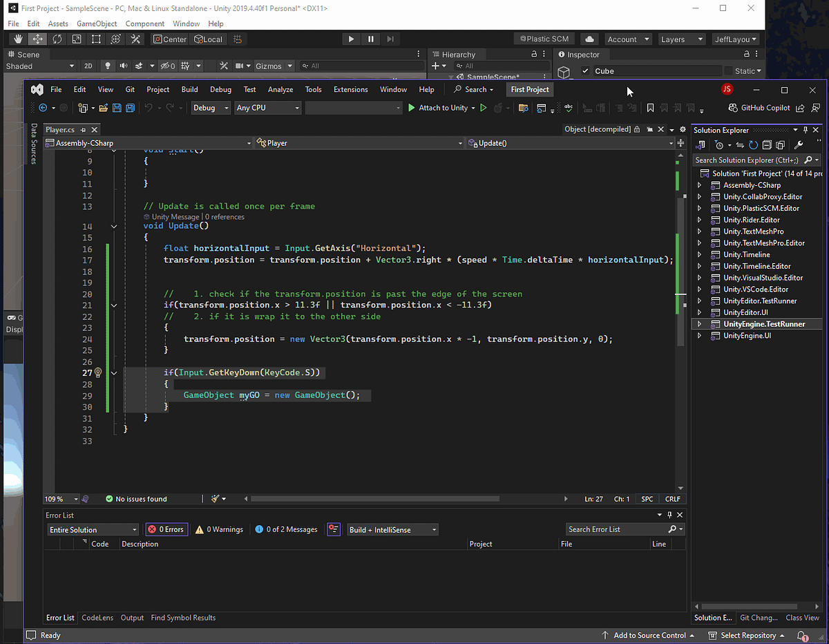Click the Save All icon in Visual Studio
The height and width of the screenshot is (644, 829).
[129, 108]
